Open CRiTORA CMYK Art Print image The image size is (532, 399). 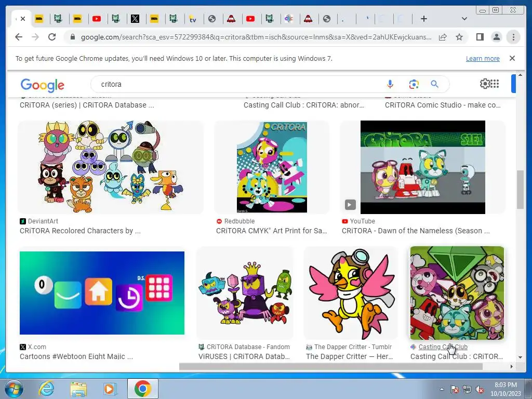click(x=272, y=167)
